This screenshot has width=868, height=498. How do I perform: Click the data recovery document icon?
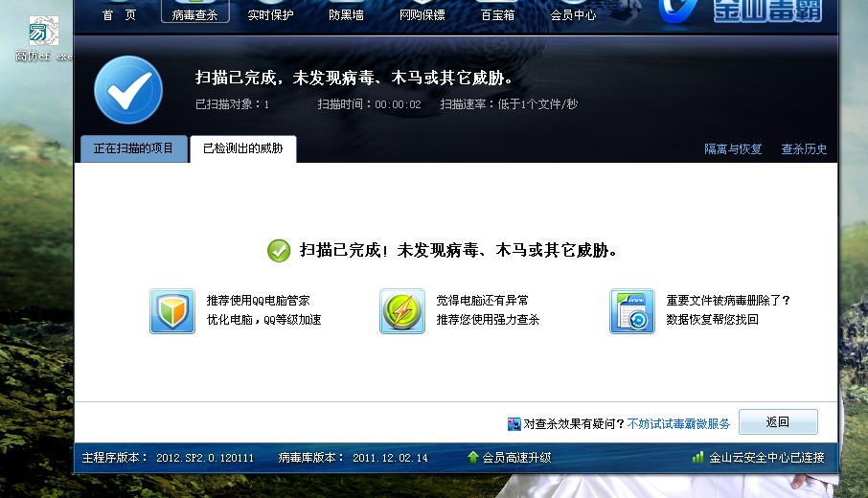click(x=632, y=311)
